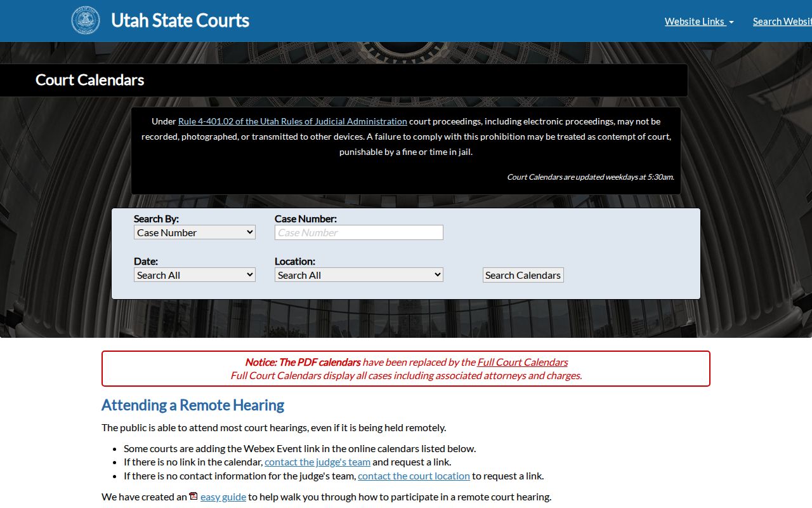
Task: Expand the Date dropdown
Action: click(x=195, y=275)
